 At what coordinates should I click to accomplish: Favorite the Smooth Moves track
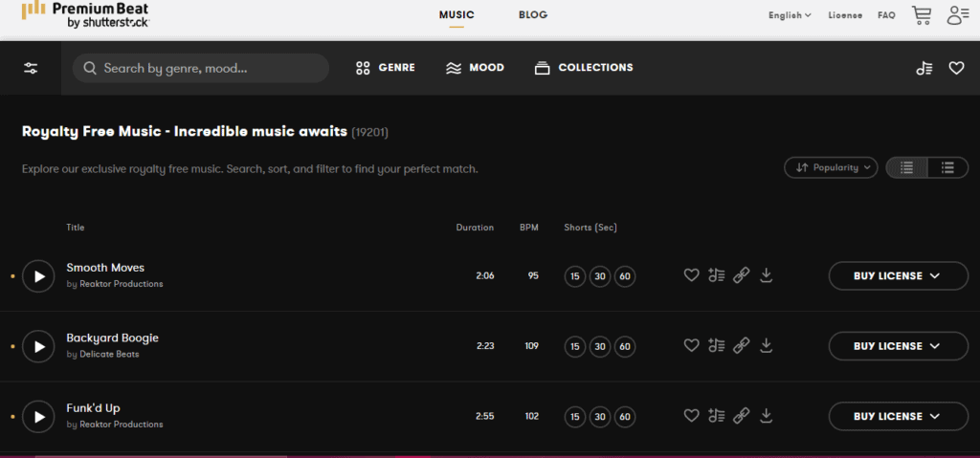[691, 275]
